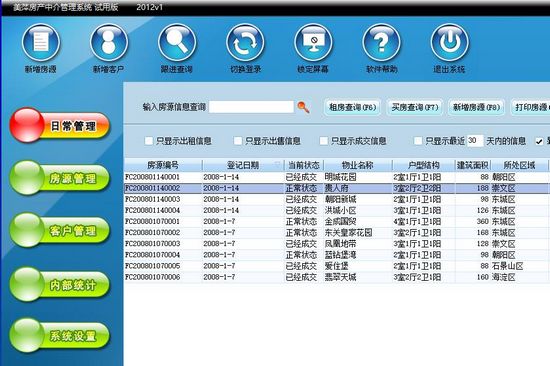The image size is (550, 366).
Task: Select the 新增房源(F8) button
Action: pyautogui.click(x=476, y=107)
